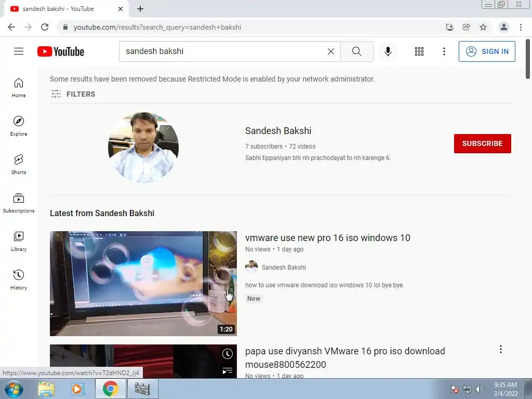Viewport: 532px width, 399px height.
Task: Open the firewall brick wall taskbar icon
Action: 142,389
